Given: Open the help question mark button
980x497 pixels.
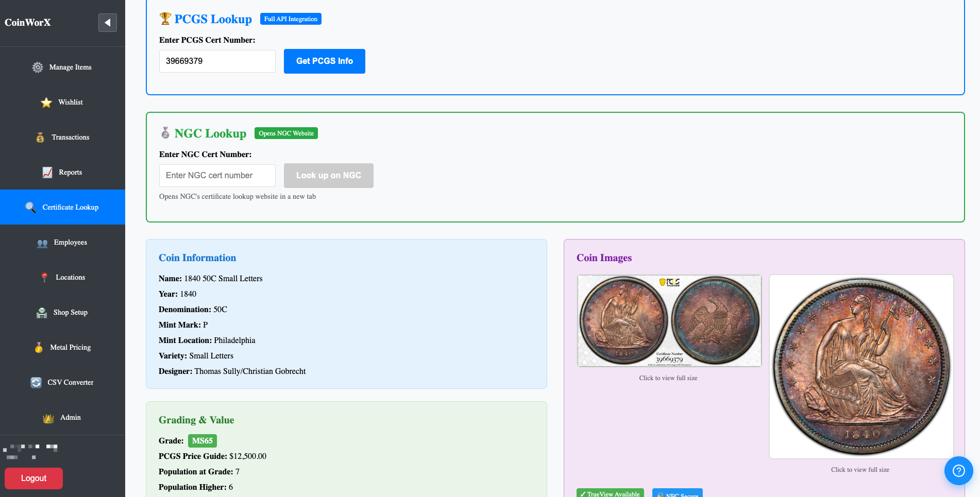Looking at the screenshot, I should tap(958, 471).
